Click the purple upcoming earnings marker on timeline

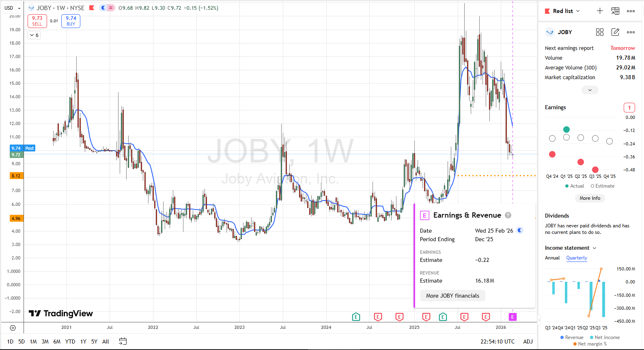coord(513,317)
